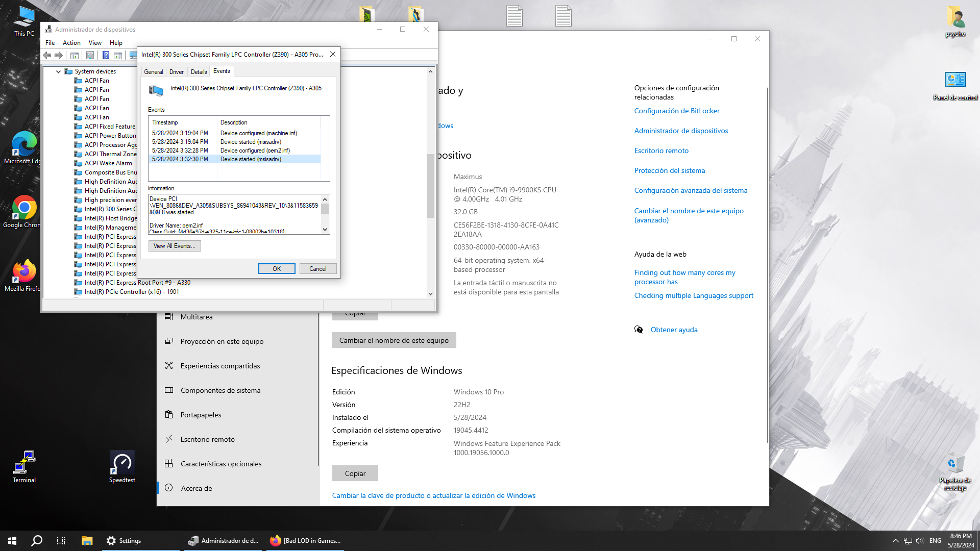
Task: Click the Help toolbar icon in Device Manager
Action: (x=106, y=55)
